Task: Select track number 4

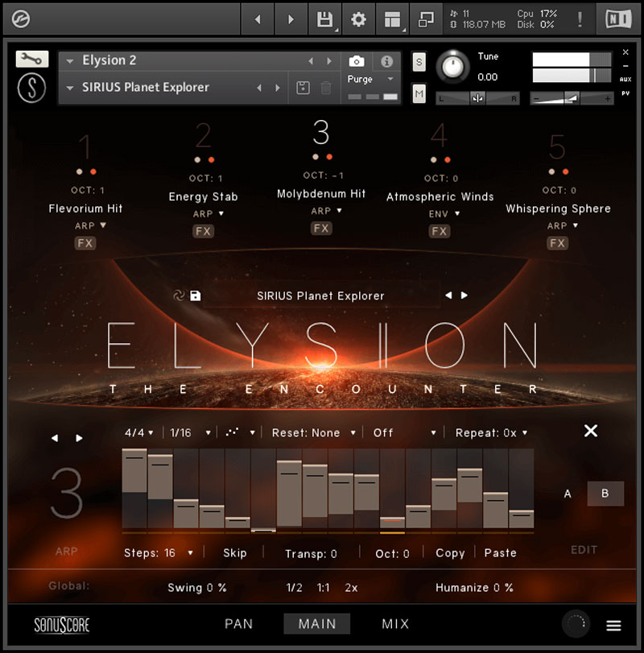Action: click(x=440, y=136)
